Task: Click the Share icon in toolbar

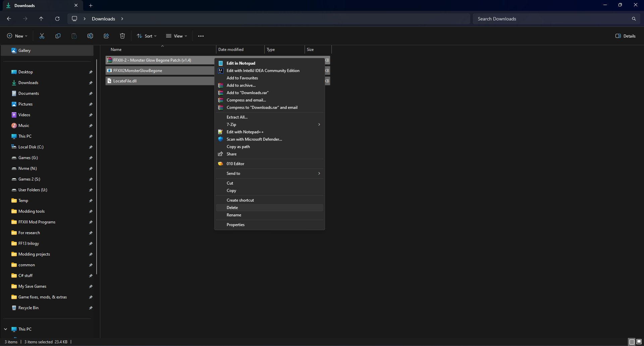Action: click(x=106, y=36)
